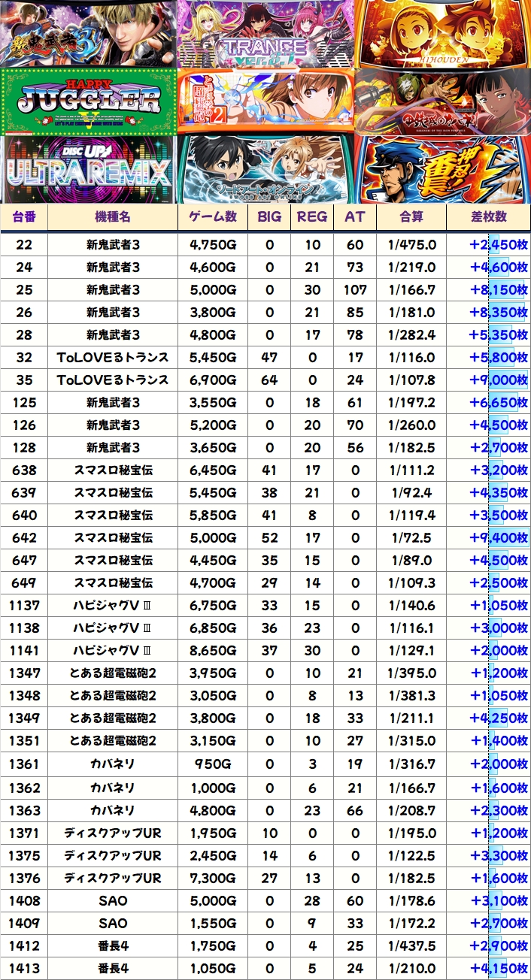Select the 機種名 column header
The height and width of the screenshot is (980, 531).
coord(113,217)
